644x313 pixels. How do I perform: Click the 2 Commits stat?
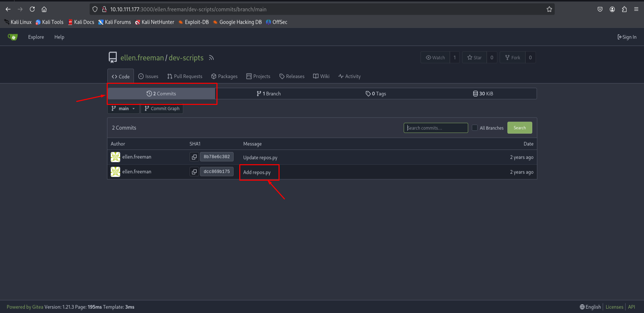161,93
